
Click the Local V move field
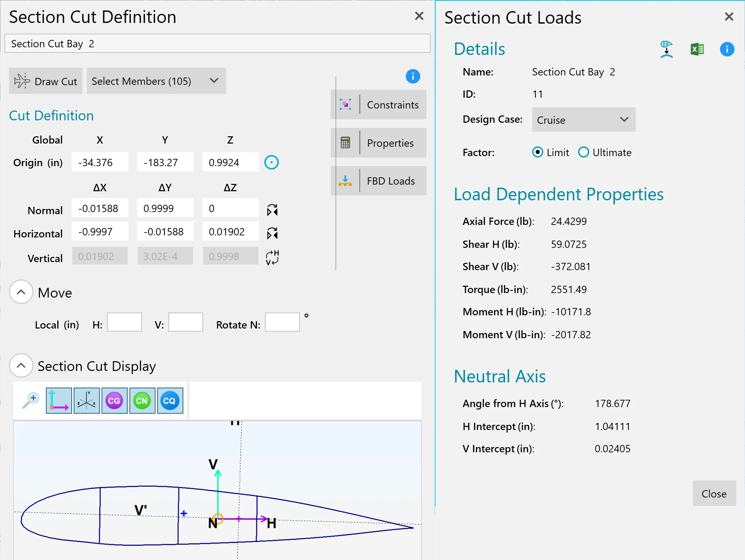186,322
